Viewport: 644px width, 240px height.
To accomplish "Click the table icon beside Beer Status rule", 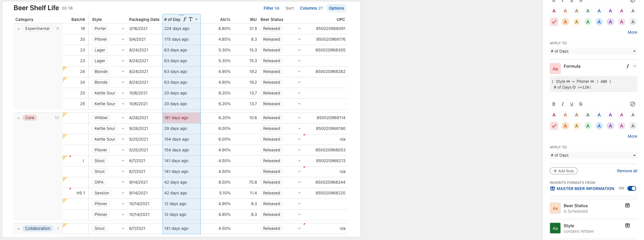I will point(627,205).
